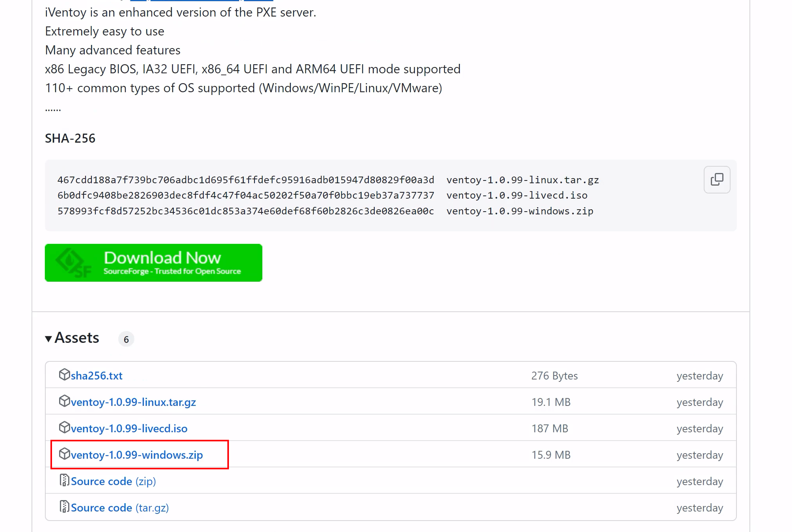Download ventoy-1.0.99-livecd.iso
The height and width of the screenshot is (532, 792).
coord(129,429)
